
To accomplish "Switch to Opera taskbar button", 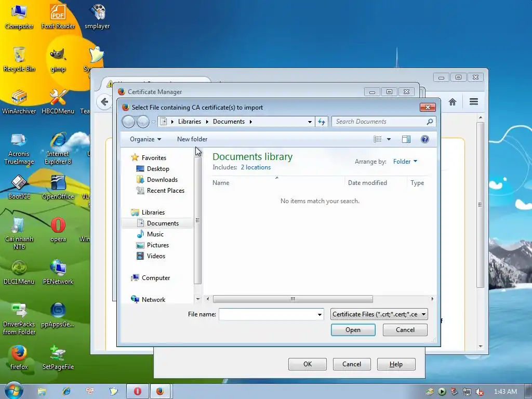I will pos(137,392).
